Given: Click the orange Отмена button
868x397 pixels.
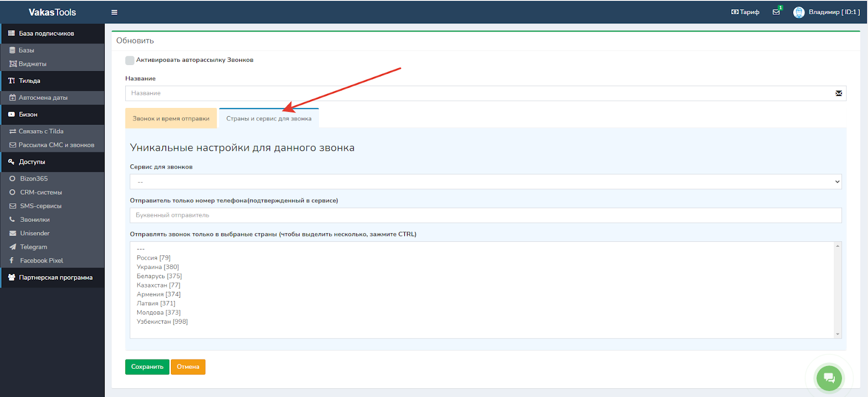Looking at the screenshot, I should [188, 367].
